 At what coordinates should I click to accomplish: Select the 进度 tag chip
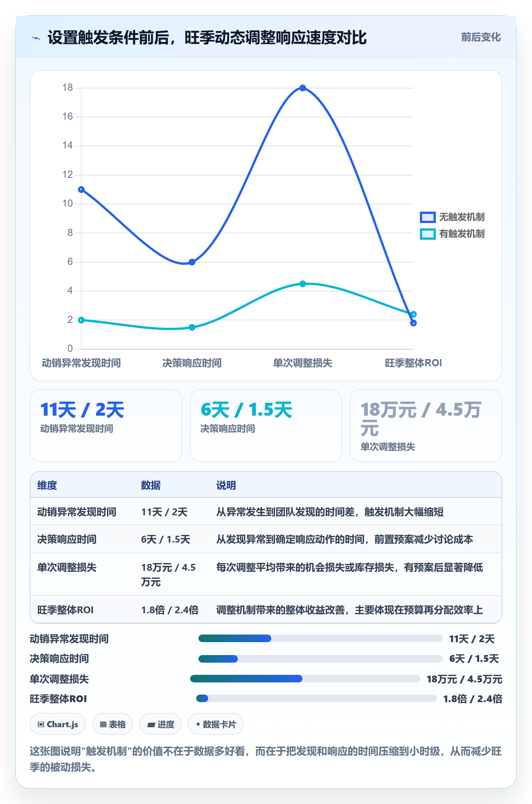click(x=160, y=724)
